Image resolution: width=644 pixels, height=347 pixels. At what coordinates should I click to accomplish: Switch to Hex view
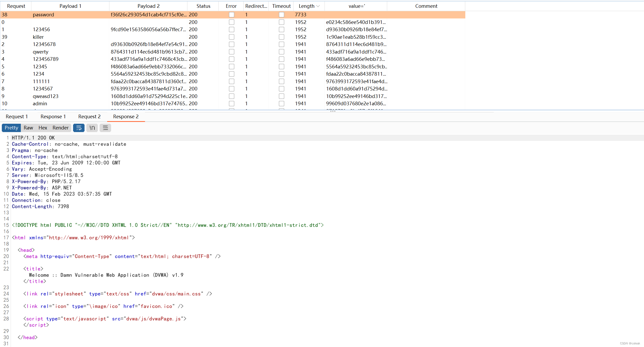43,128
